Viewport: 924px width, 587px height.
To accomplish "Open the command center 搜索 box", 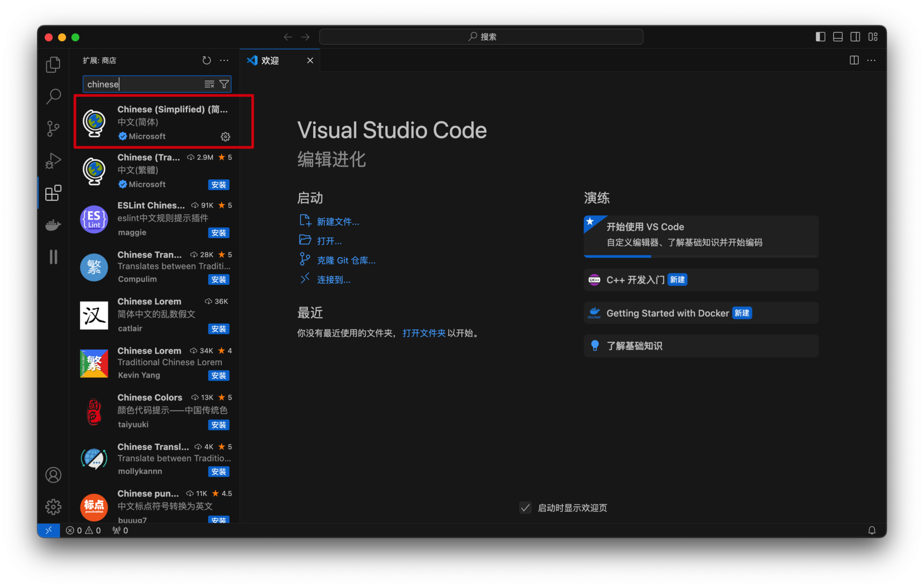I will pyautogui.click(x=481, y=37).
